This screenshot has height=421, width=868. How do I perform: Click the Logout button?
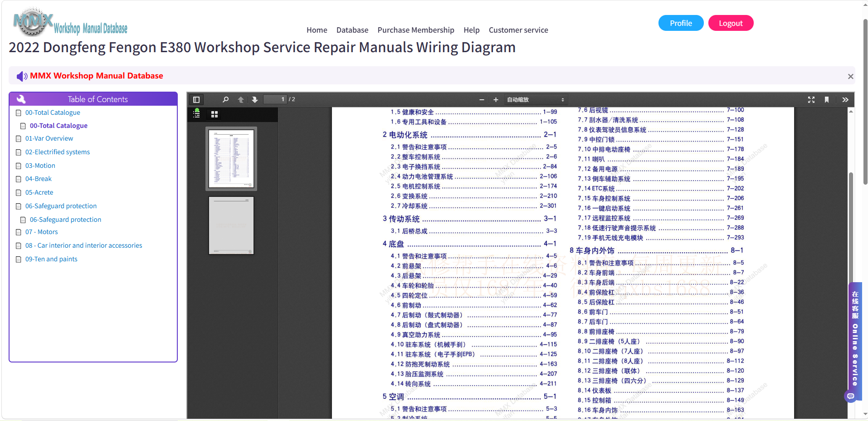[x=731, y=23]
